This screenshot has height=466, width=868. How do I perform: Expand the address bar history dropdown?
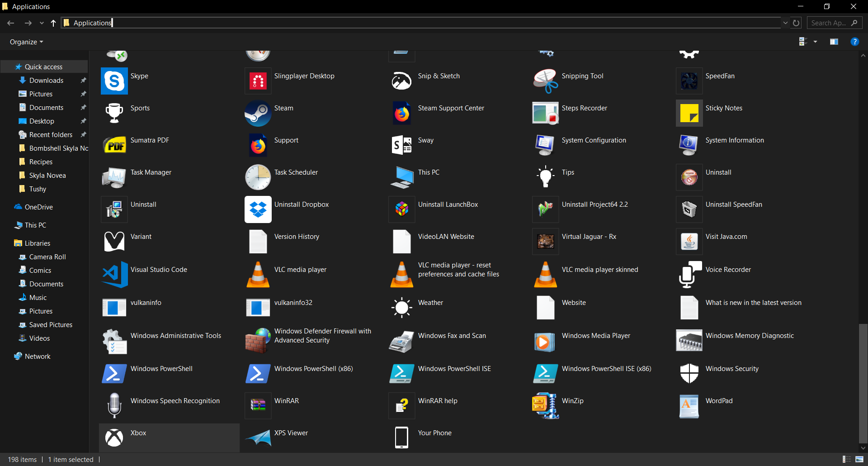(785, 23)
